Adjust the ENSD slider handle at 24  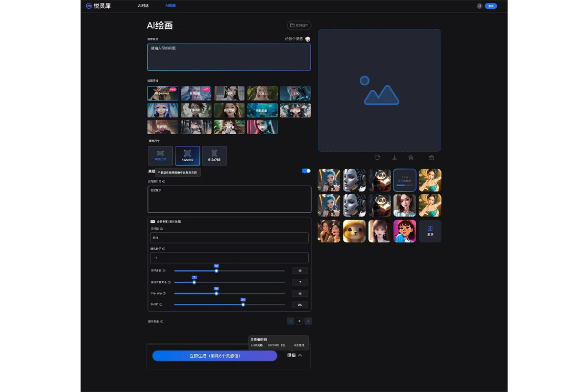pos(243,304)
